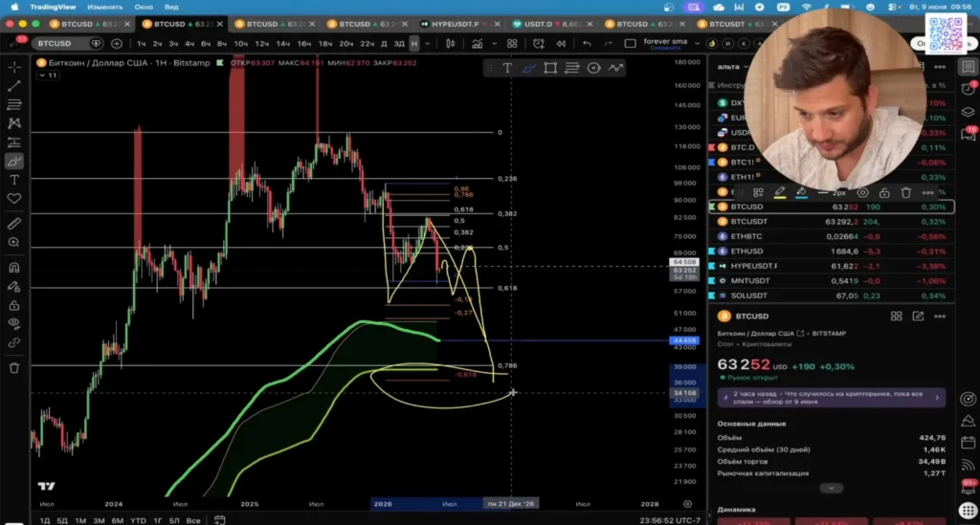Set chart range to Все at bottom
Screen dimensions: 980x525
click(193, 520)
